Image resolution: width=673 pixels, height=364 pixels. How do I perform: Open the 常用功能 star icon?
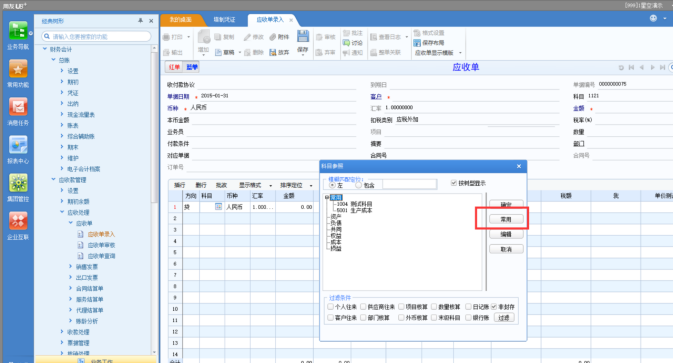[18, 69]
